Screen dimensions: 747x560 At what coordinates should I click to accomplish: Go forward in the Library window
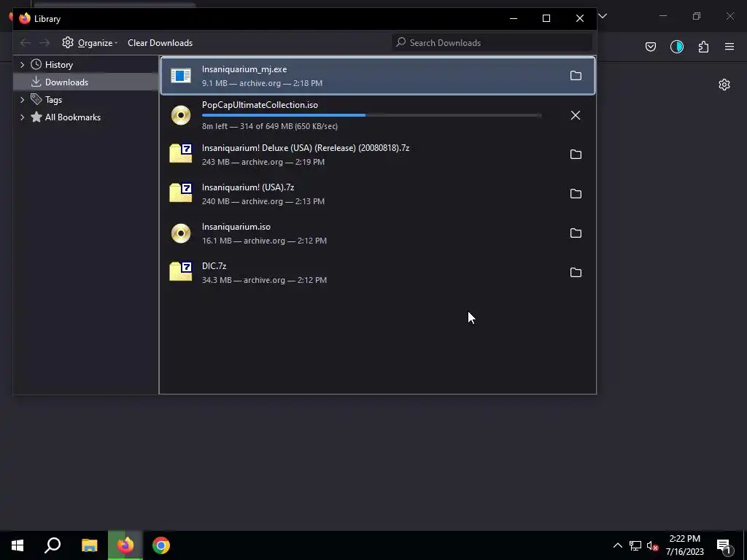tap(44, 43)
